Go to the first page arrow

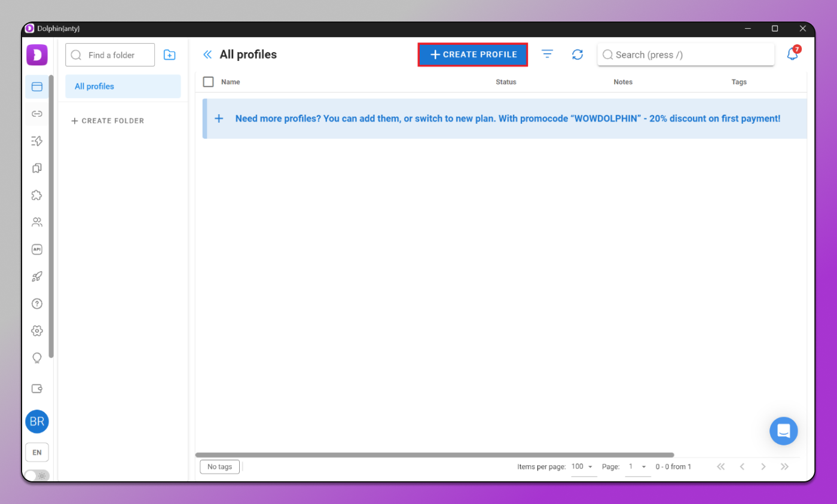[x=720, y=466]
